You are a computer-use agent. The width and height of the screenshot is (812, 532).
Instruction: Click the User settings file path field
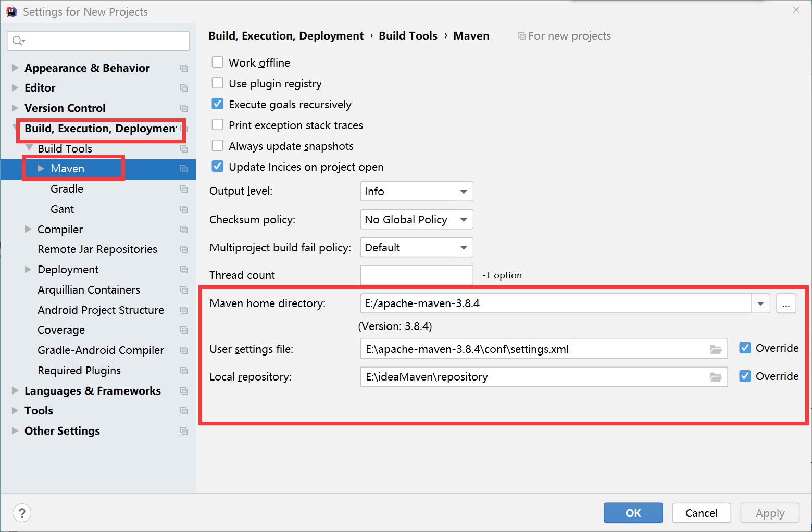point(544,349)
